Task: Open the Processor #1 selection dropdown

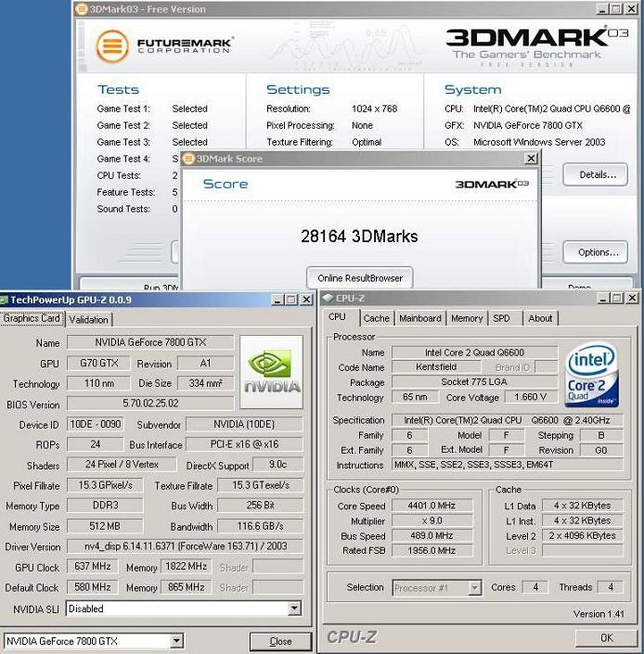Action: click(474, 588)
